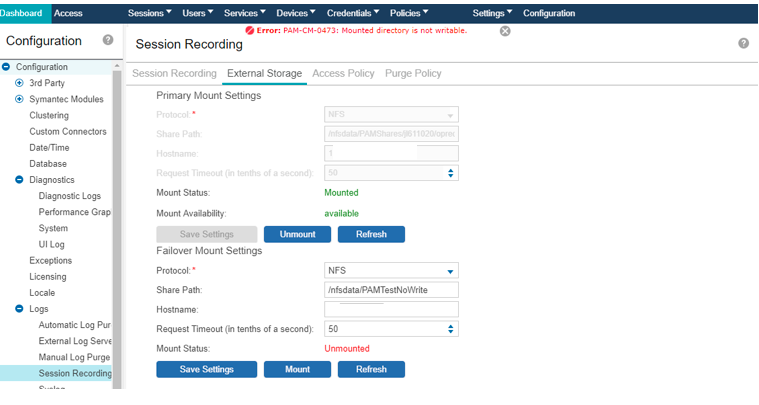The width and height of the screenshot is (759, 405).
Task: Click the failover Share Path field
Action: tap(391, 290)
